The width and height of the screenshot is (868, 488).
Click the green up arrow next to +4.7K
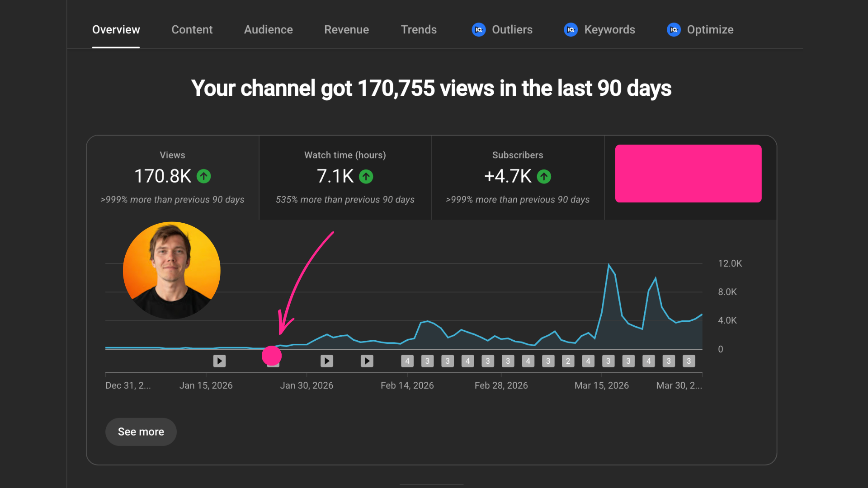(x=544, y=176)
